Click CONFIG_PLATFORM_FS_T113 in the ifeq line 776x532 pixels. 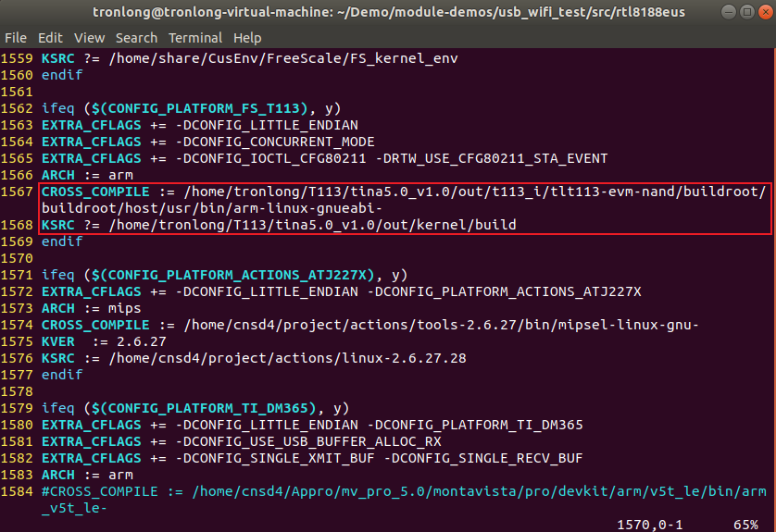pyautogui.click(x=205, y=108)
